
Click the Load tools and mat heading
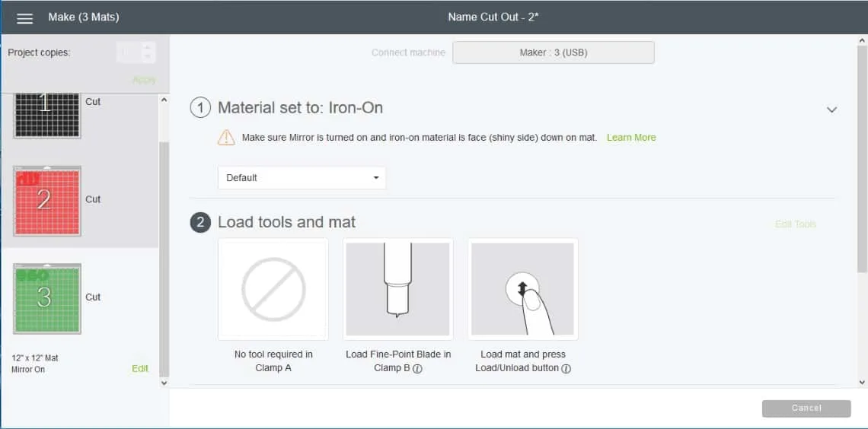pos(287,222)
